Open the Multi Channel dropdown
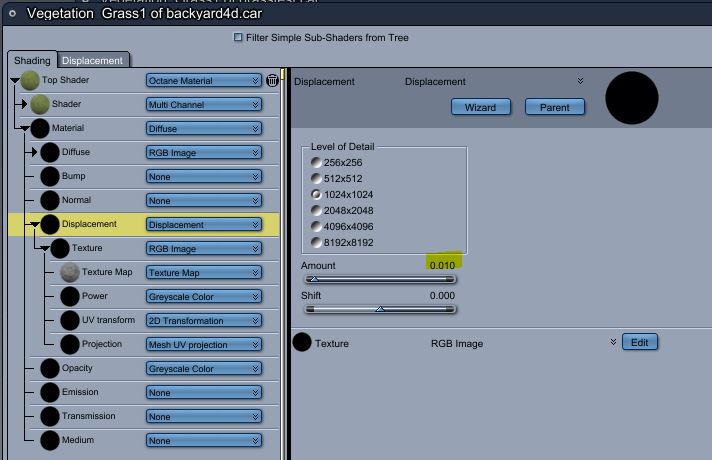Screen dimensions: 712x460 pos(204,104)
